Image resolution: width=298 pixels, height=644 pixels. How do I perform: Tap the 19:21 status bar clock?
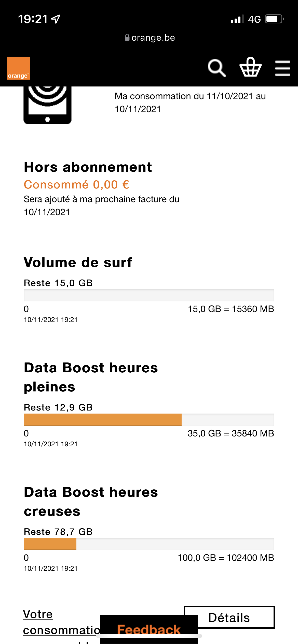[33, 19]
